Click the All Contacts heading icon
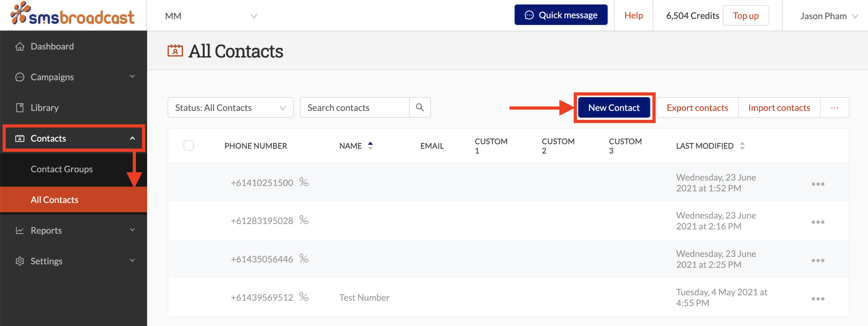This screenshot has height=326, width=868. [x=175, y=51]
